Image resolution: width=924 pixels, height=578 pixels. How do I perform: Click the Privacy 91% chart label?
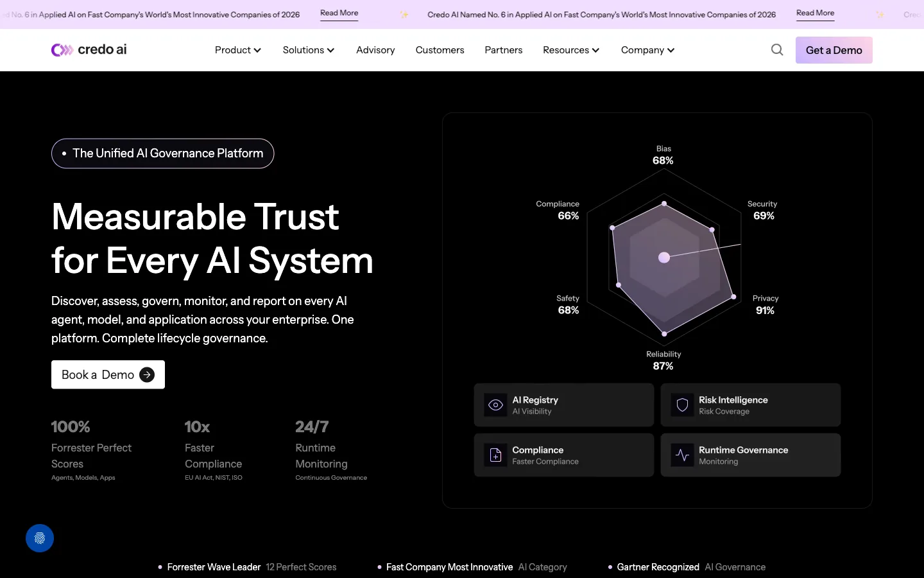[x=766, y=304]
